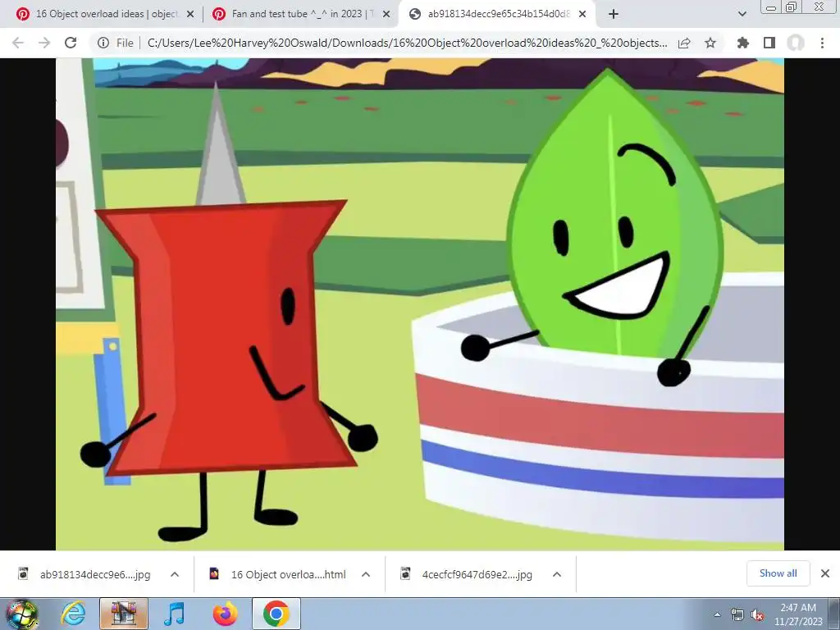Open the music note taskbar app
The image size is (840, 630).
[174, 614]
